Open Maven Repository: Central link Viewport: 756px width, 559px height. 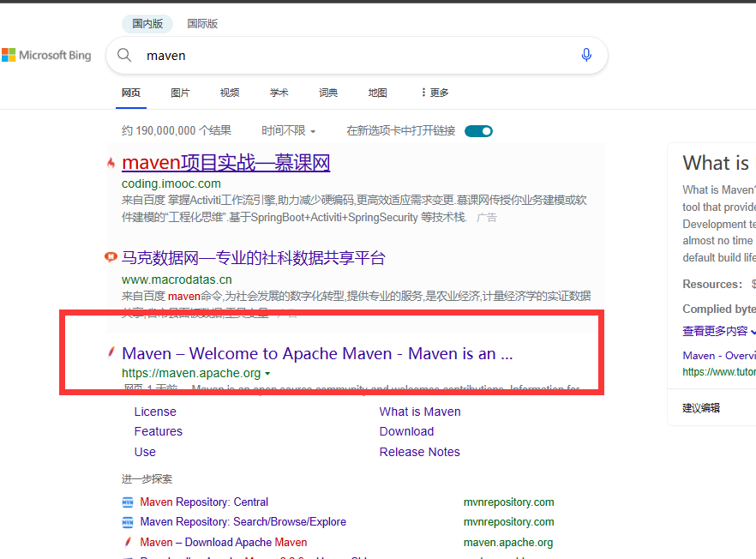[x=204, y=502]
